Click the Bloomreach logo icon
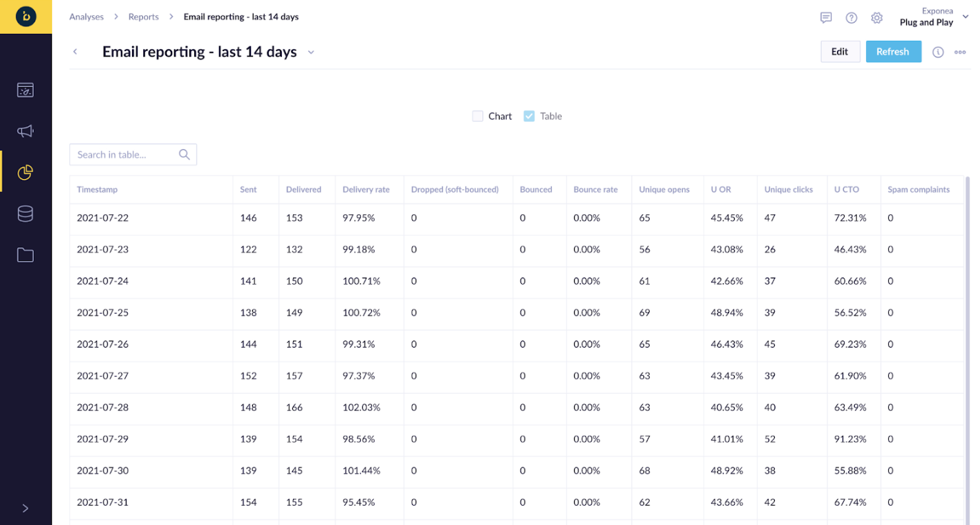The height and width of the screenshot is (525, 980). pos(26,17)
